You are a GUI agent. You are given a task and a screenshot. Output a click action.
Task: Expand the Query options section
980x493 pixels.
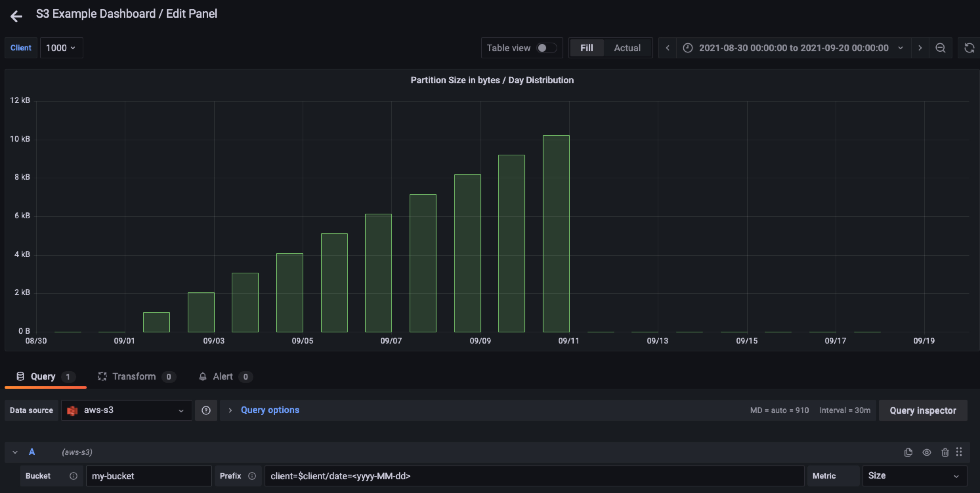click(x=269, y=410)
